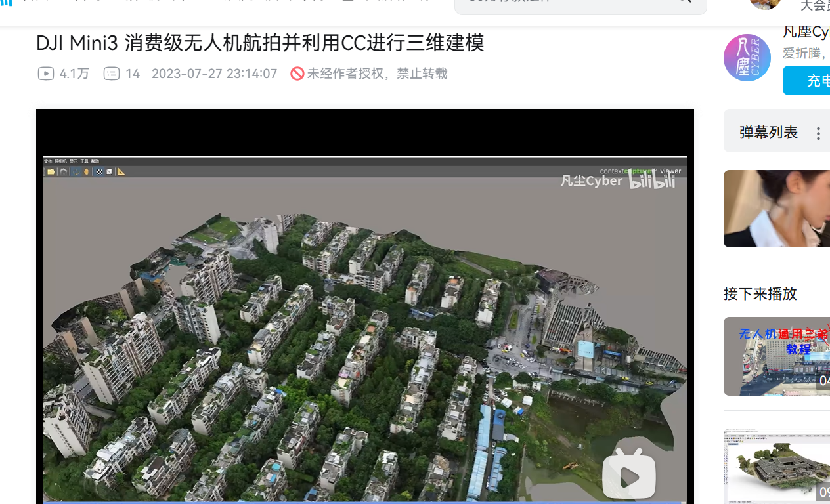Click the white square icon right of the checkerboard

pyautogui.click(x=109, y=172)
